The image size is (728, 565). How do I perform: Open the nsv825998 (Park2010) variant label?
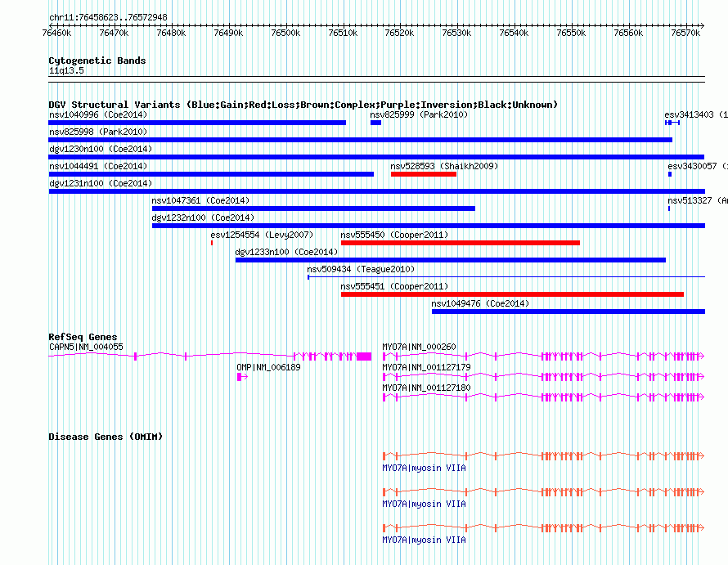coord(98,132)
